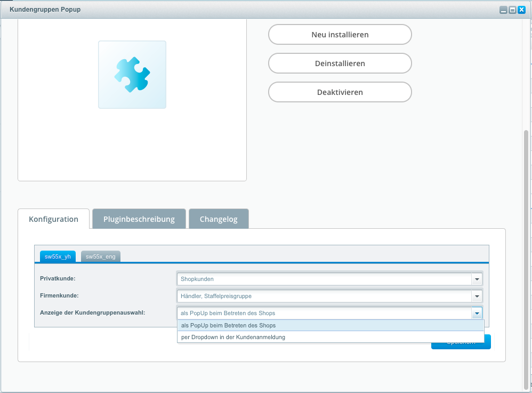Close the Kundengruppen Popup window
The height and width of the screenshot is (393, 532).
point(521,10)
